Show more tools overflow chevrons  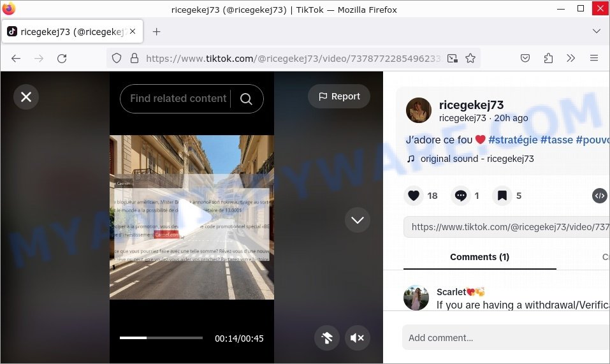tap(570, 59)
